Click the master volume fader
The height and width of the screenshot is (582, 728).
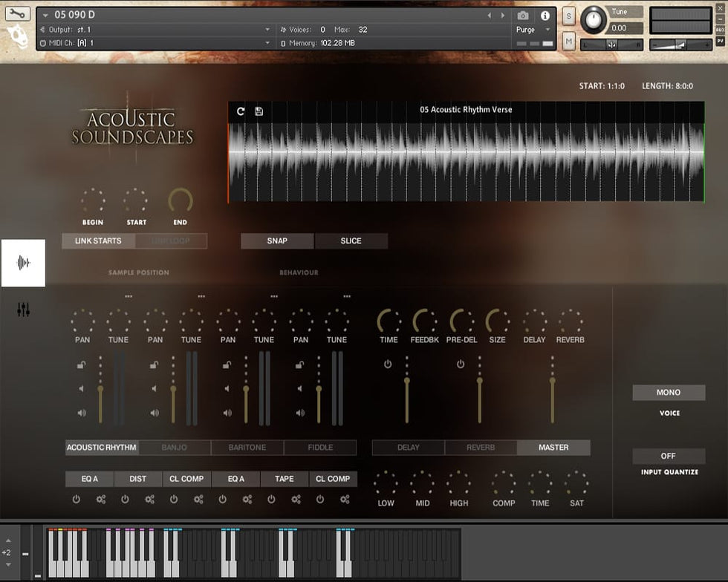pos(552,379)
